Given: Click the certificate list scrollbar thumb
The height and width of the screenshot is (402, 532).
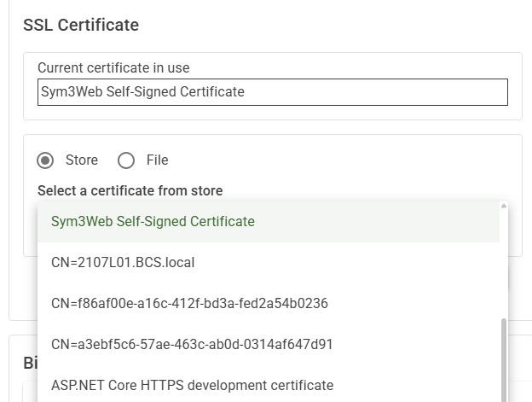Looking at the screenshot, I should [x=504, y=358].
